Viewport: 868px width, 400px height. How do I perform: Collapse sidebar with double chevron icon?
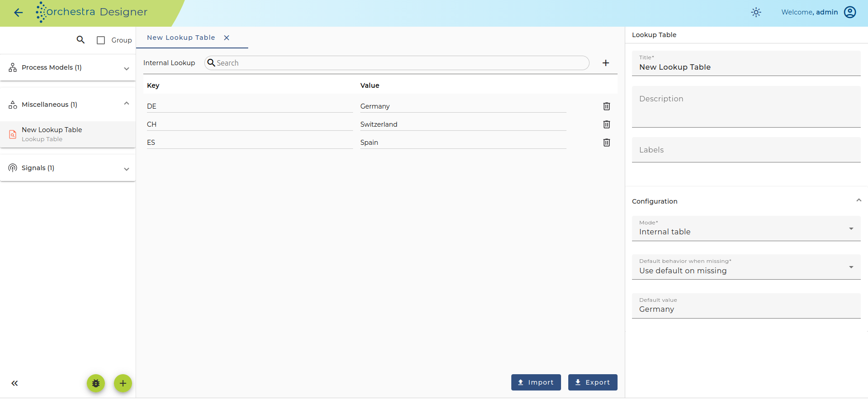[14, 383]
